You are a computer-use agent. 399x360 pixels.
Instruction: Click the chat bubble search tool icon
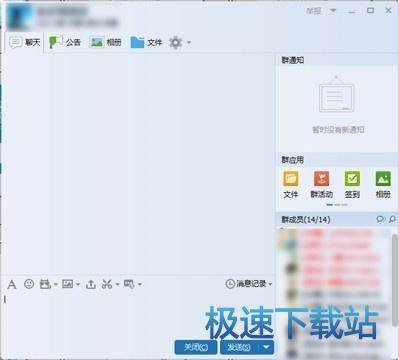(x=129, y=284)
